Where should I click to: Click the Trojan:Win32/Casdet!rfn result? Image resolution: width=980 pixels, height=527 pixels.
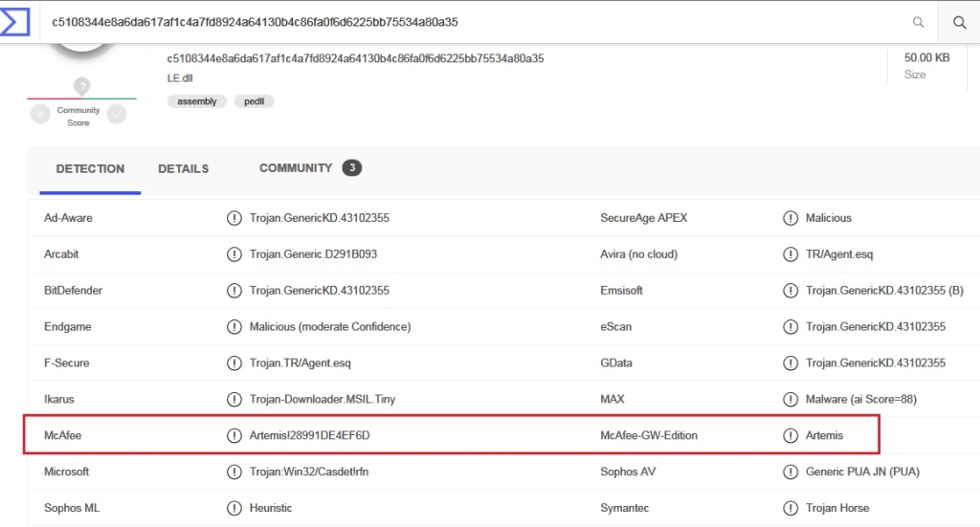click(x=309, y=472)
